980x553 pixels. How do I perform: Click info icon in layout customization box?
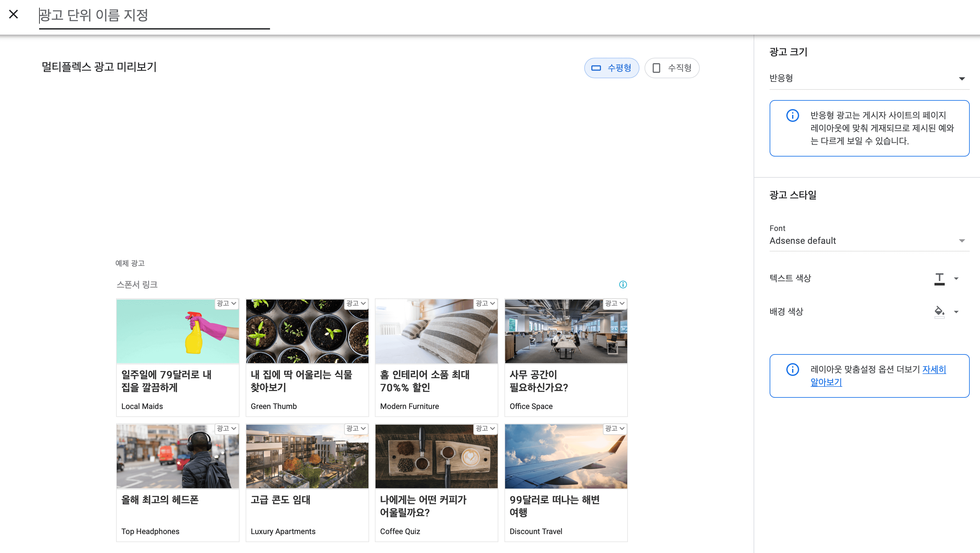click(x=792, y=369)
